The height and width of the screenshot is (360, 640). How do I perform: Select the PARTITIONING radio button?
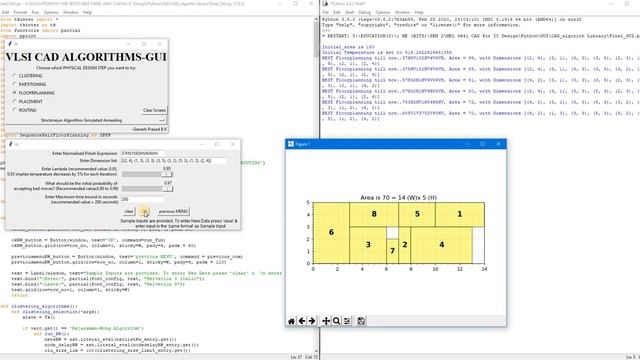pyautogui.click(x=15, y=84)
